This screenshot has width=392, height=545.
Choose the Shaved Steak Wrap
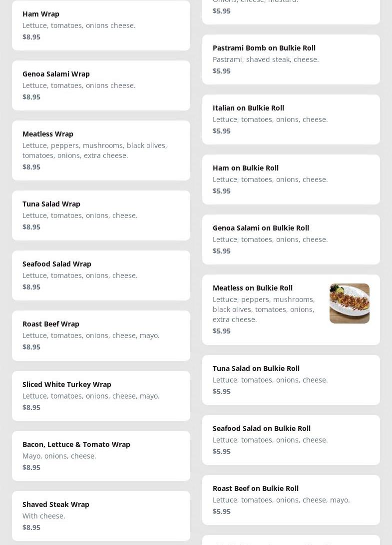coord(101,515)
